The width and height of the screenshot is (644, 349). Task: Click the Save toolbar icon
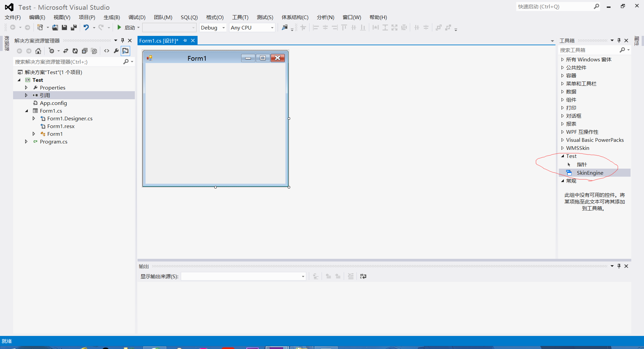pyautogui.click(x=64, y=27)
